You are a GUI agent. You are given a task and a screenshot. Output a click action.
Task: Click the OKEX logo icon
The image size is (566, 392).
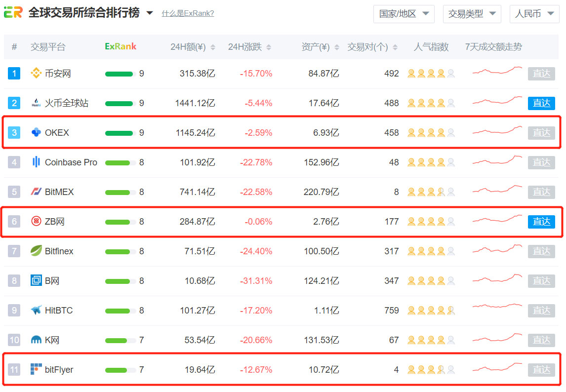(x=36, y=132)
